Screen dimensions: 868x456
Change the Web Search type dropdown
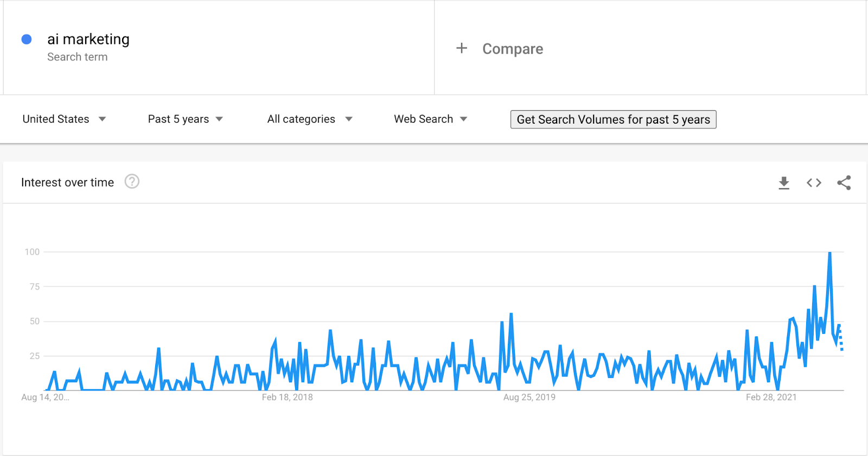[x=430, y=119]
